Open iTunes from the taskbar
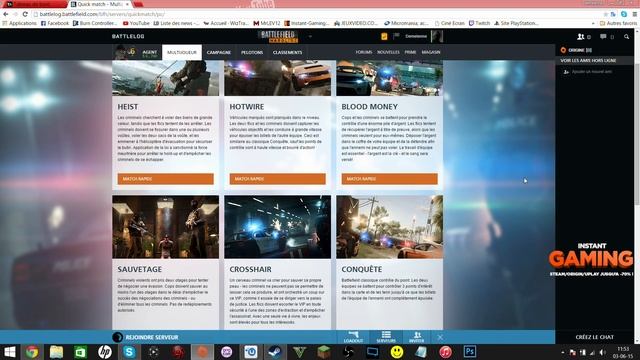Image resolution: width=640 pixels, height=360 pixels. 445,352
